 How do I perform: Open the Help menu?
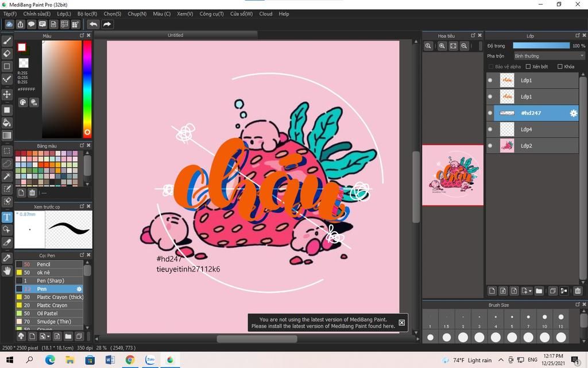click(284, 14)
